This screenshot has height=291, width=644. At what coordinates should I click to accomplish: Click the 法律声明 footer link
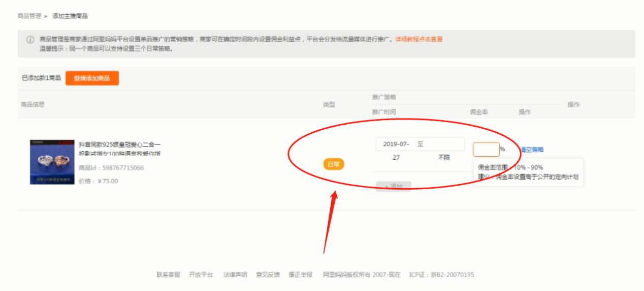235,275
